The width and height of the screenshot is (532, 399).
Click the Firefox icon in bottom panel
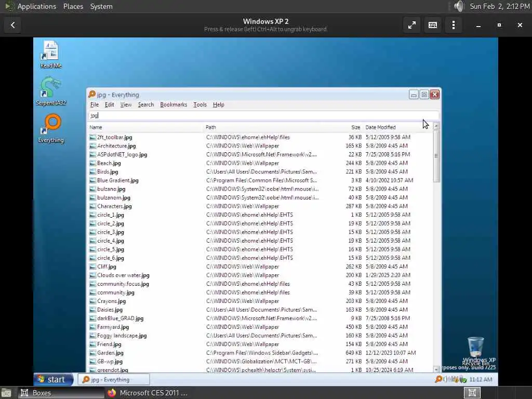coord(112,393)
